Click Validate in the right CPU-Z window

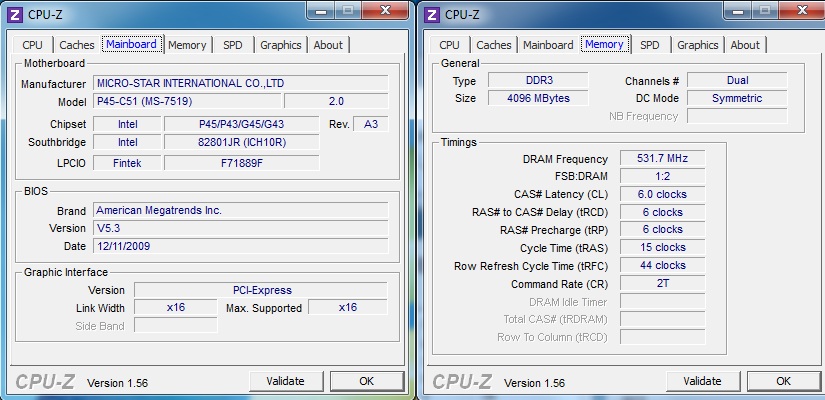pos(702,381)
